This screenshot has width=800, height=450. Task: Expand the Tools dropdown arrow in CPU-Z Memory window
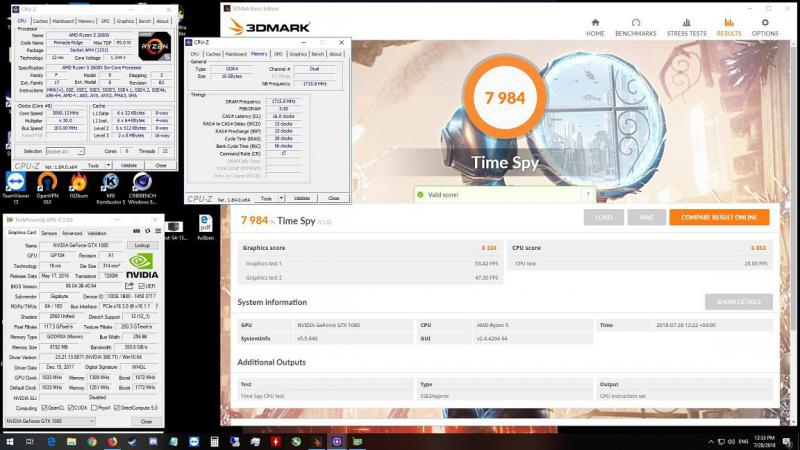pyautogui.click(x=283, y=198)
